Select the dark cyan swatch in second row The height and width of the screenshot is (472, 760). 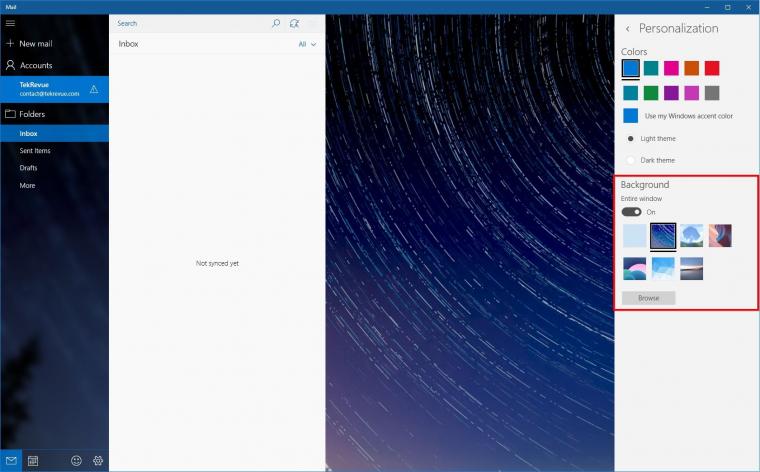[x=631, y=93]
